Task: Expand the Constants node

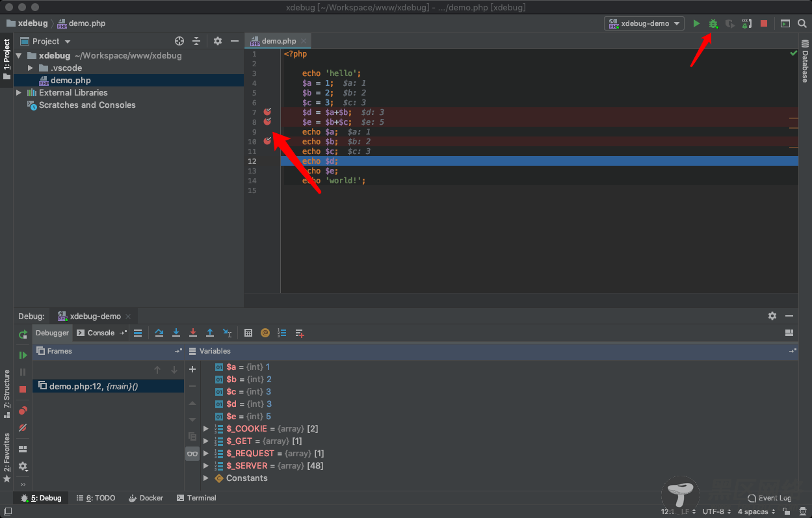Action: pos(206,478)
